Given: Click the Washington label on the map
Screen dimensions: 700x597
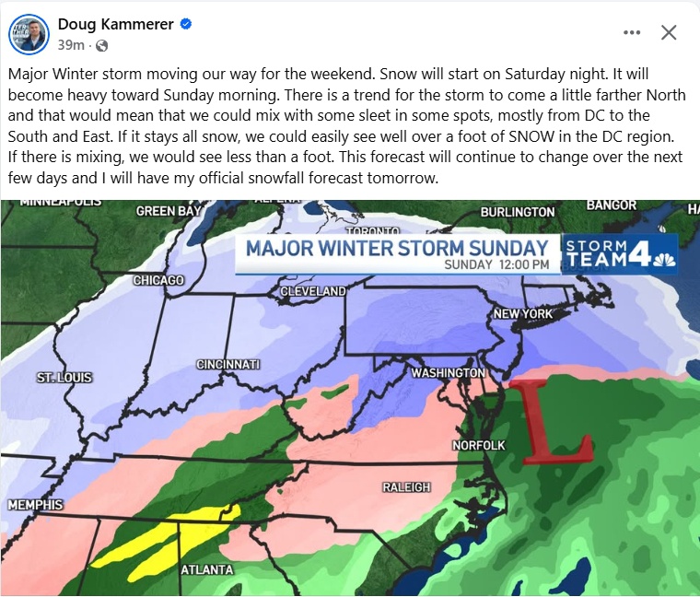Looking at the screenshot, I should pos(448,373).
